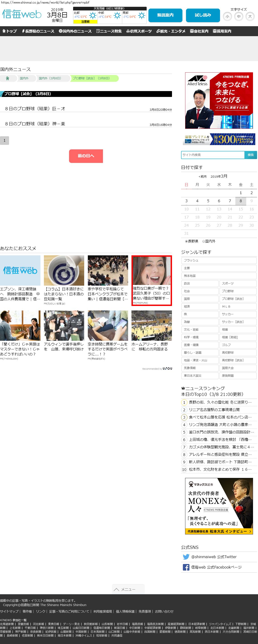The width and height of the screenshot is (258, 644).
Task: Open the 試し読み trial reading button
Action: click(x=203, y=15)
